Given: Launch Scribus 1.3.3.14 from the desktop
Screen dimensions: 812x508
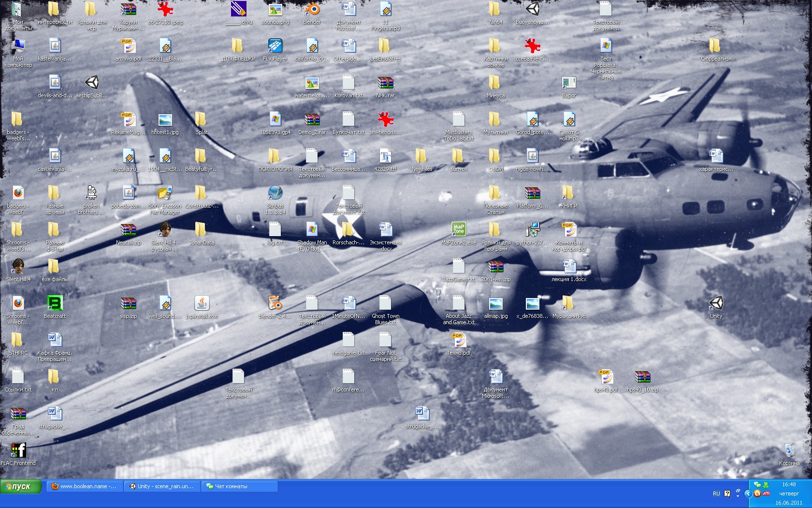Looking at the screenshot, I should [275, 194].
